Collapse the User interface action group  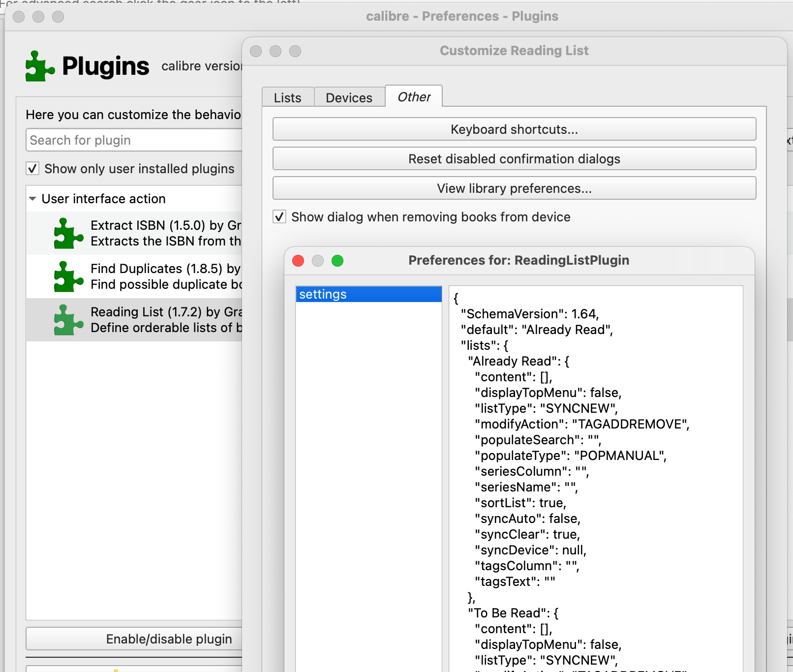[x=32, y=199]
